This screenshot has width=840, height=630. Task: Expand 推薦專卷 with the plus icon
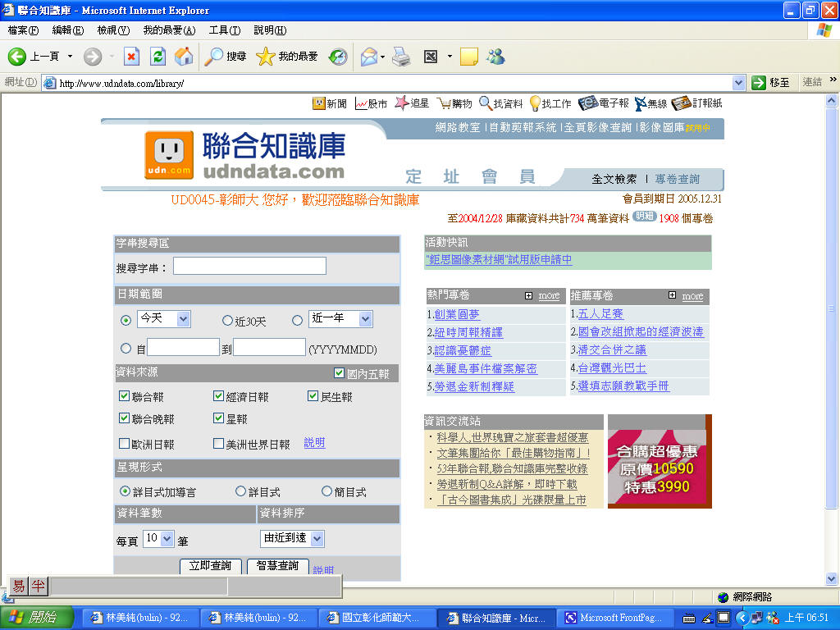pos(673,295)
